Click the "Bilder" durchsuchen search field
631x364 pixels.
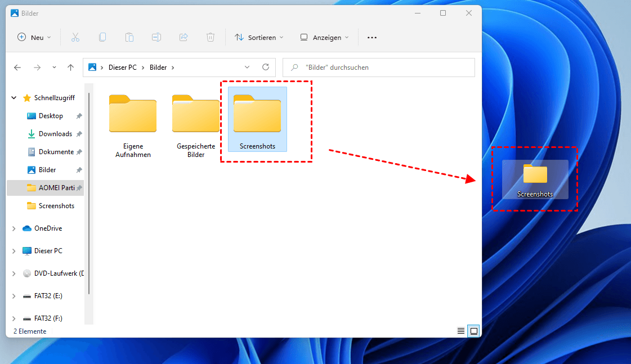pyautogui.click(x=379, y=68)
